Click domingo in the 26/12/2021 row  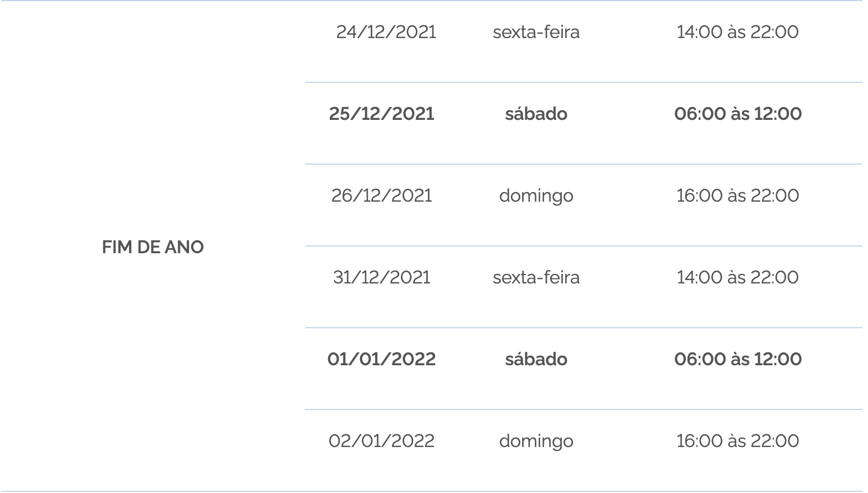536,197
